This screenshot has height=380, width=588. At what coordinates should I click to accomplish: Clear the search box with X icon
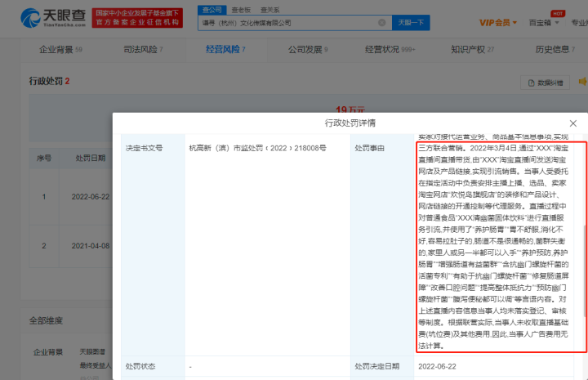coord(381,23)
